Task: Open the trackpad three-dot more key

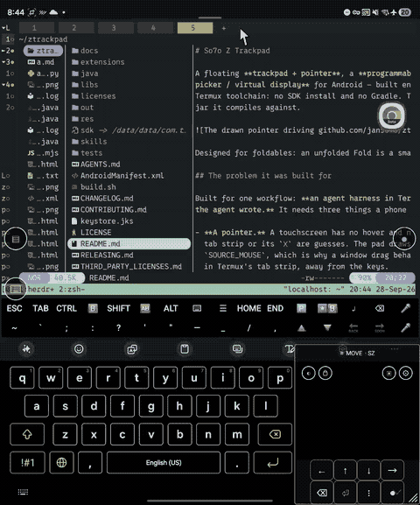Action: point(368,493)
